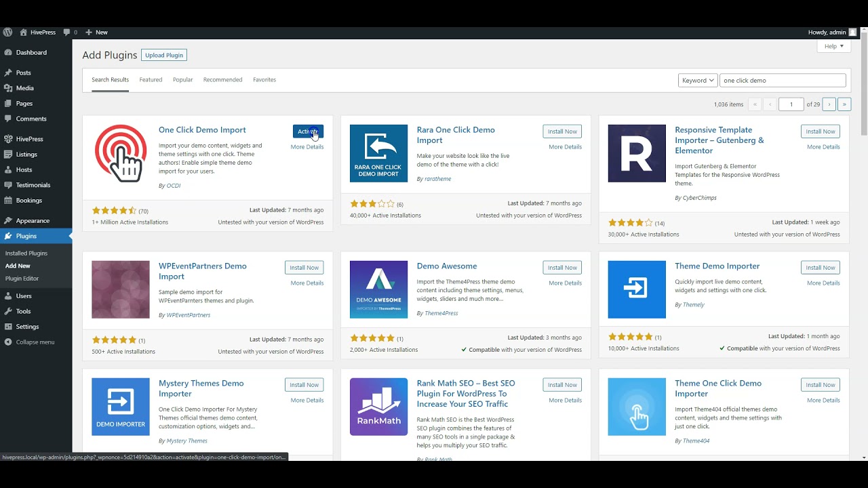Image resolution: width=868 pixels, height=488 pixels.
Task: Open More Details for Rara One Click
Action: click(x=565, y=147)
